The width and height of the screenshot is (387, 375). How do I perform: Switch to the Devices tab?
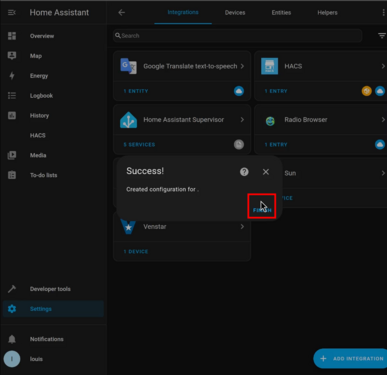tap(235, 13)
